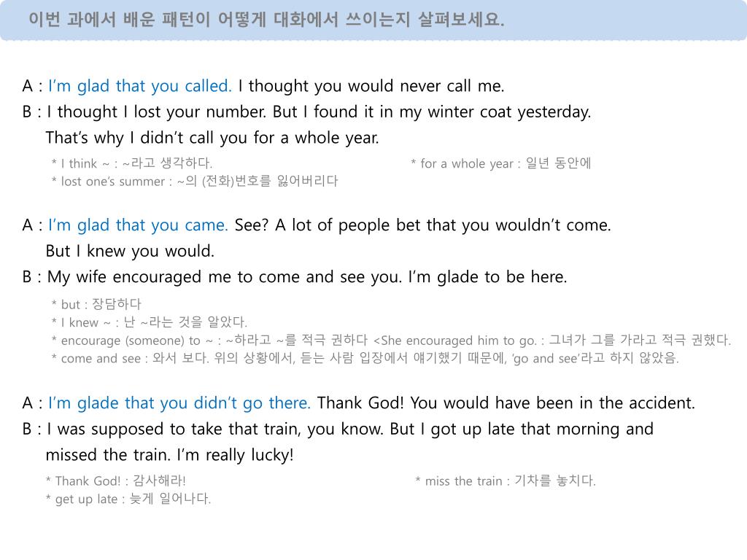
Task: Click blue sentence "I'm glade that you didn't go there."
Action: (x=179, y=403)
